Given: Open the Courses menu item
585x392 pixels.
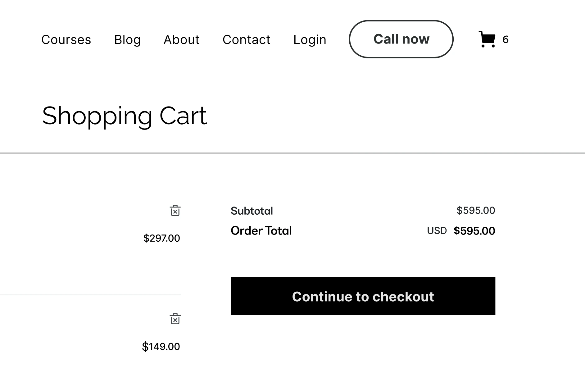Looking at the screenshot, I should (66, 40).
